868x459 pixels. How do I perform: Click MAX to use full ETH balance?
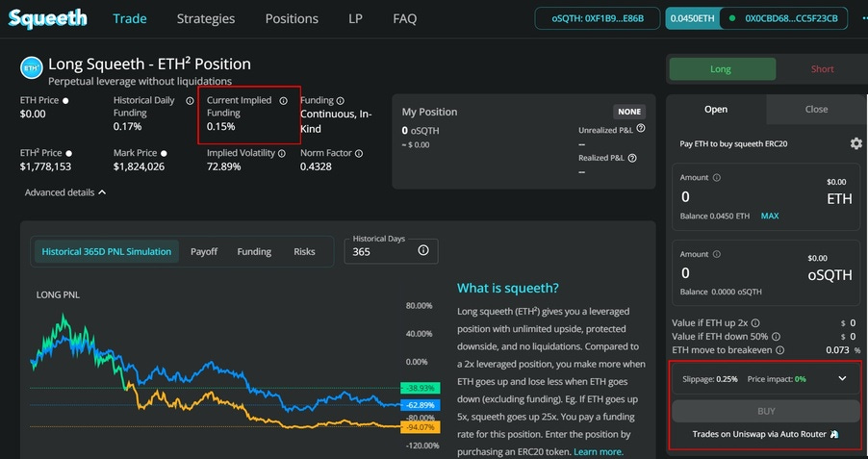tap(770, 216)
